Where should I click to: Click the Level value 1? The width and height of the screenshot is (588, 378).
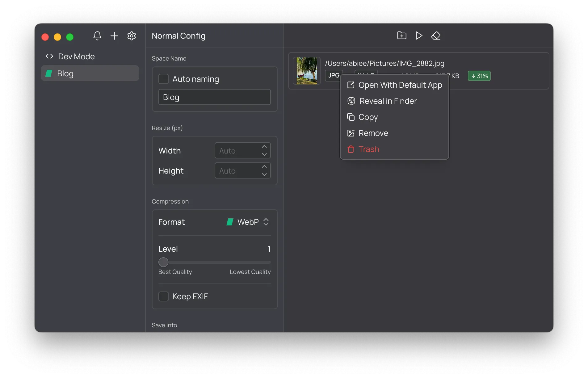click(269, 249)
